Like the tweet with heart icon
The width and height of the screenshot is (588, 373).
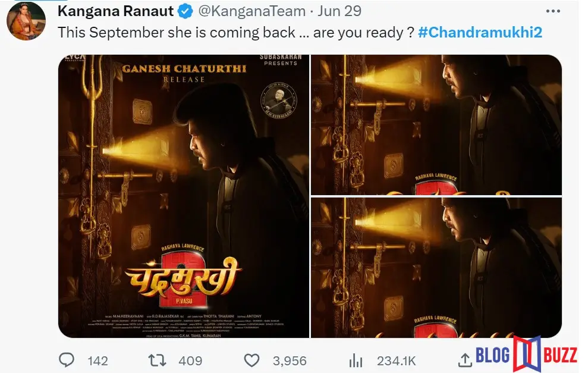(x=251, y=361)
